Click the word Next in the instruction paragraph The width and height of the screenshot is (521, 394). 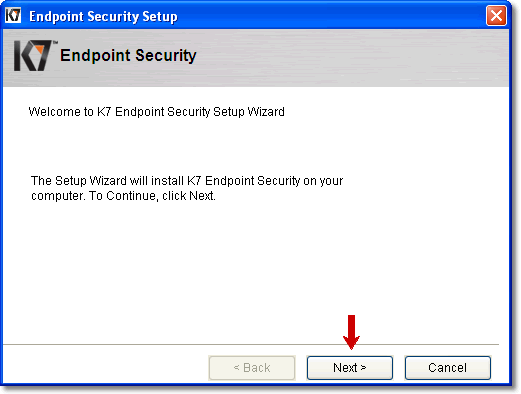point(201,196)
